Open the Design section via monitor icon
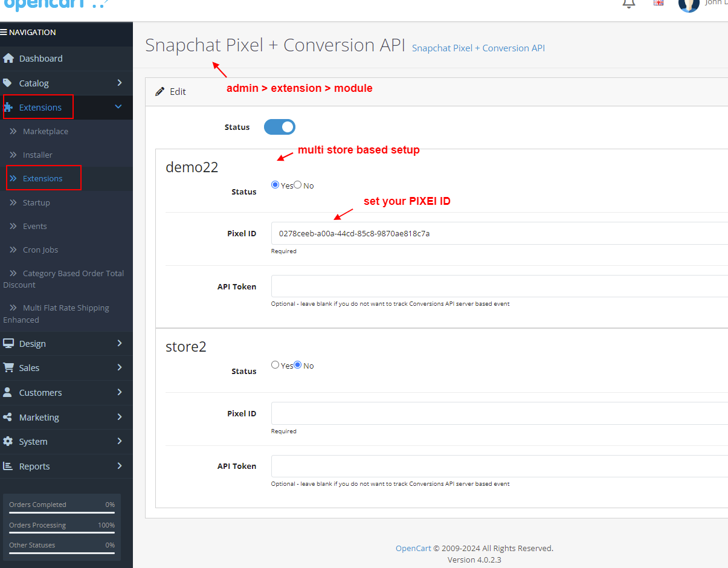Image resolution: width=728 pixels, height=568 pixels. [x=13, y=343]
